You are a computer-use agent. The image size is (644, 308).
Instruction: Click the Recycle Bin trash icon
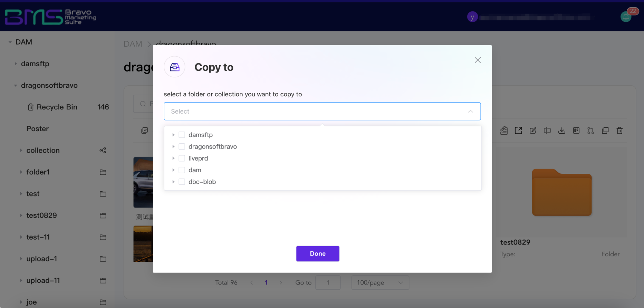pos(31,107)
